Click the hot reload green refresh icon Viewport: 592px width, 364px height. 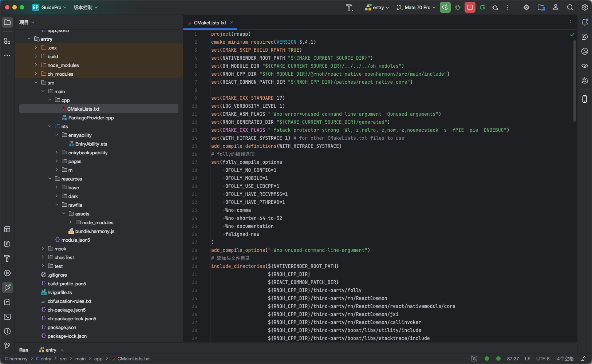[482, 7]
